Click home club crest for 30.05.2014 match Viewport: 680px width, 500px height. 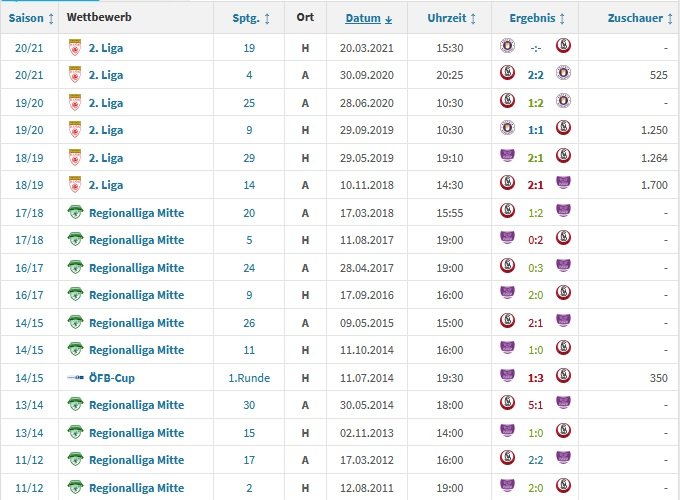[x=507, y=402]
